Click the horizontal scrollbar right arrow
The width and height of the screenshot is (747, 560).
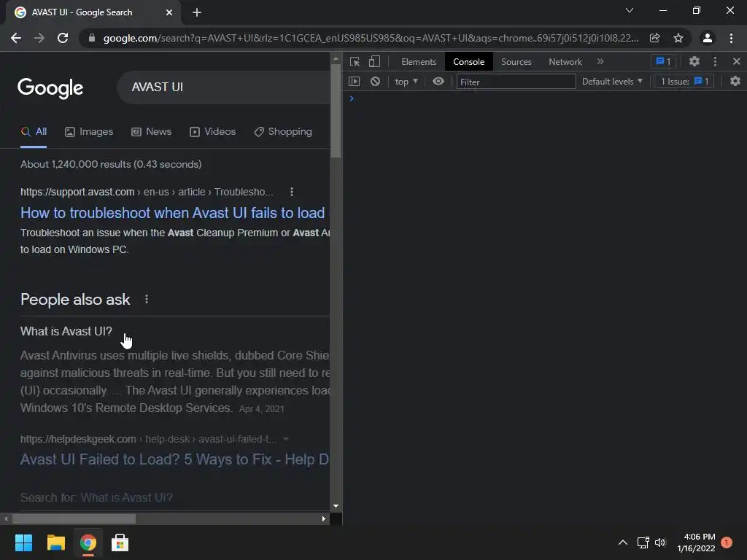point(323,518)
